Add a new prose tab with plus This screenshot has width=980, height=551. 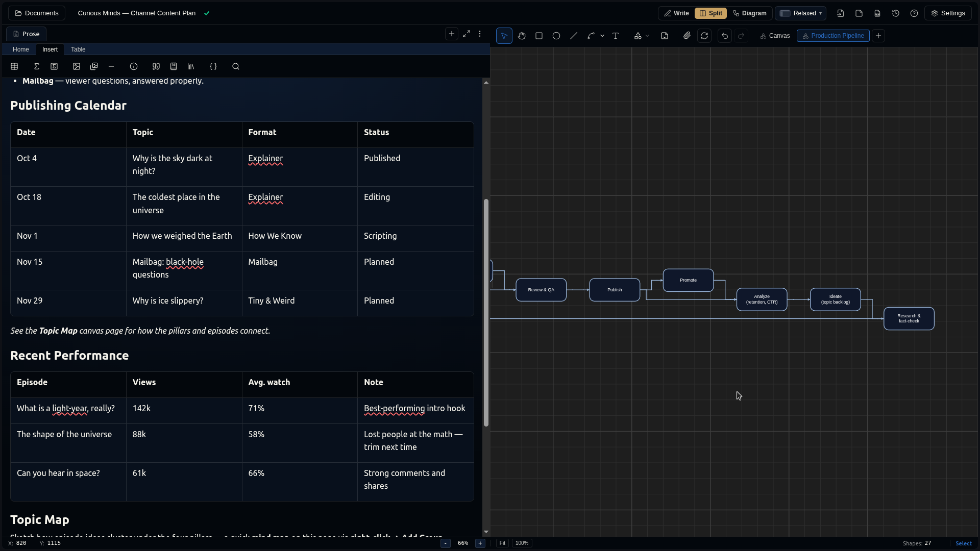point(452,34)
